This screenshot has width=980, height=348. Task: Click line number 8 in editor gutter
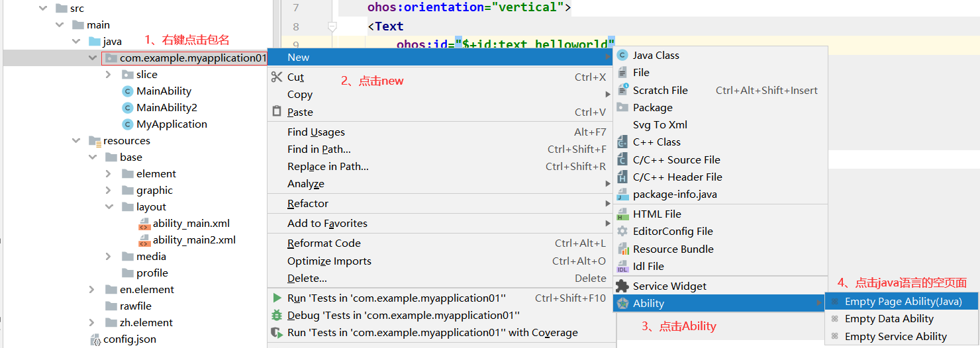point(295,27)
